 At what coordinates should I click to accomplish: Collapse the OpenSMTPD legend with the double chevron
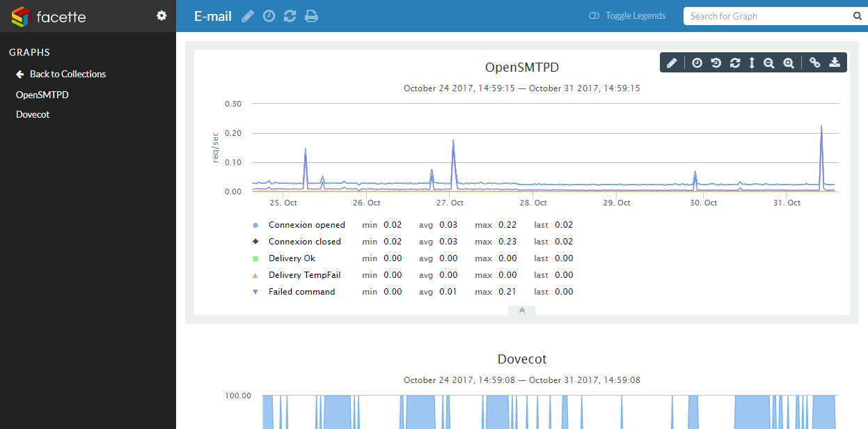click(x=522, y=311)
